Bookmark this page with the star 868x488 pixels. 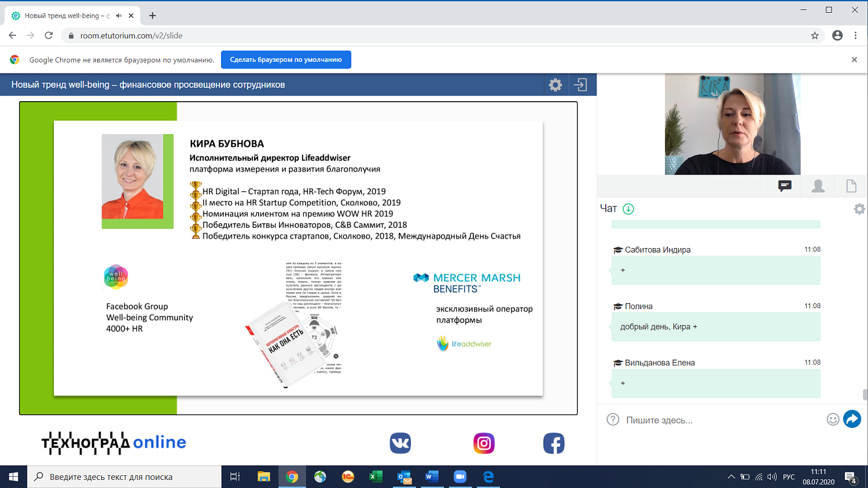pos(815,35)
